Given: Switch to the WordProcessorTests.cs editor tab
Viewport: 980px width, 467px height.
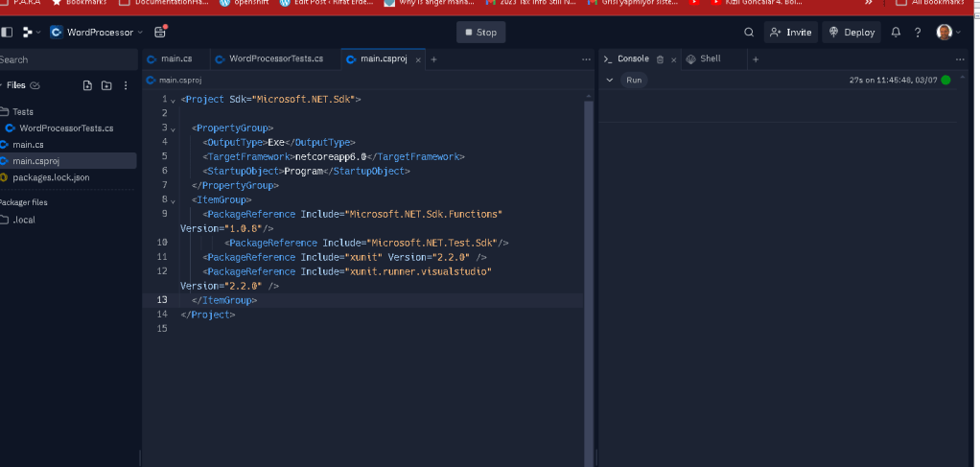Looking at the screenshot, I should (x=275, y=58).
